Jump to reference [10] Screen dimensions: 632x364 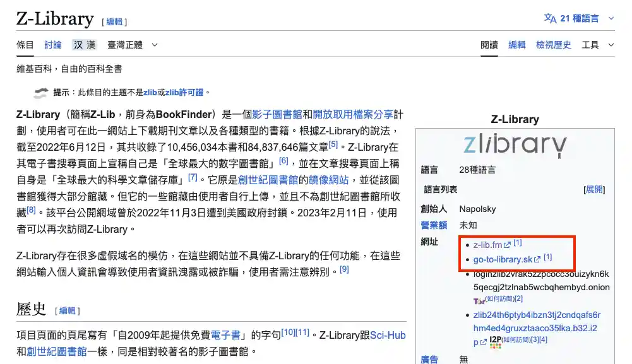(288, 332)
